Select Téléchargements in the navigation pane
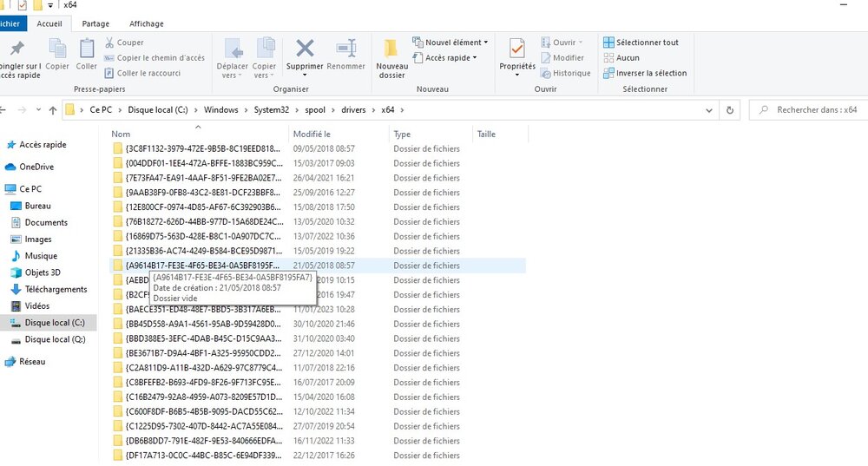The height and width of the screenshot is (466, 868). pyautogui.click(x=56, y=289)
